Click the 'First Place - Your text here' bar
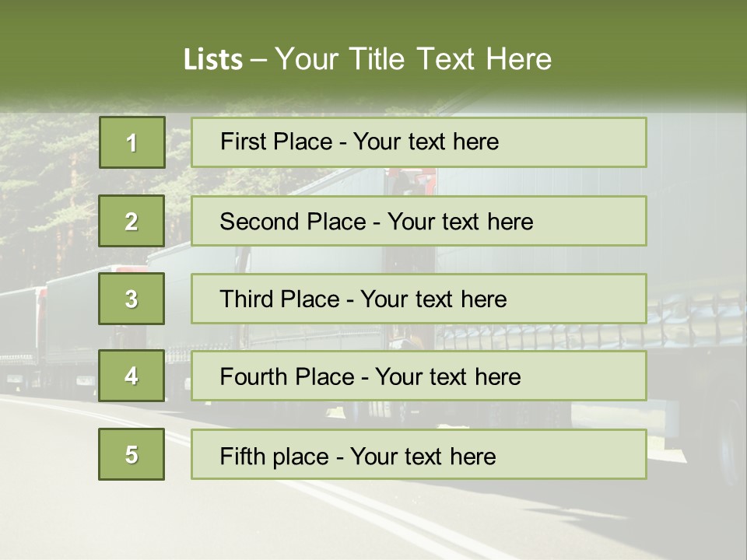 (419, 142)
